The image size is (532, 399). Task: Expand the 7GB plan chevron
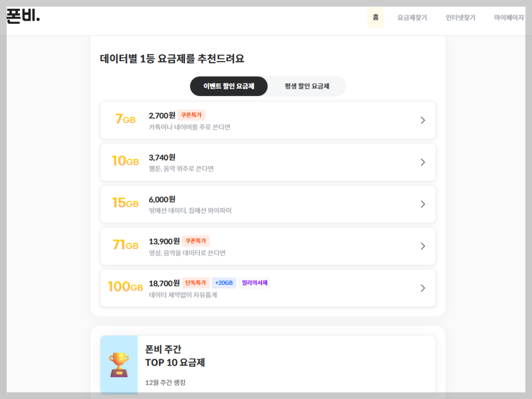coord(422,120)
